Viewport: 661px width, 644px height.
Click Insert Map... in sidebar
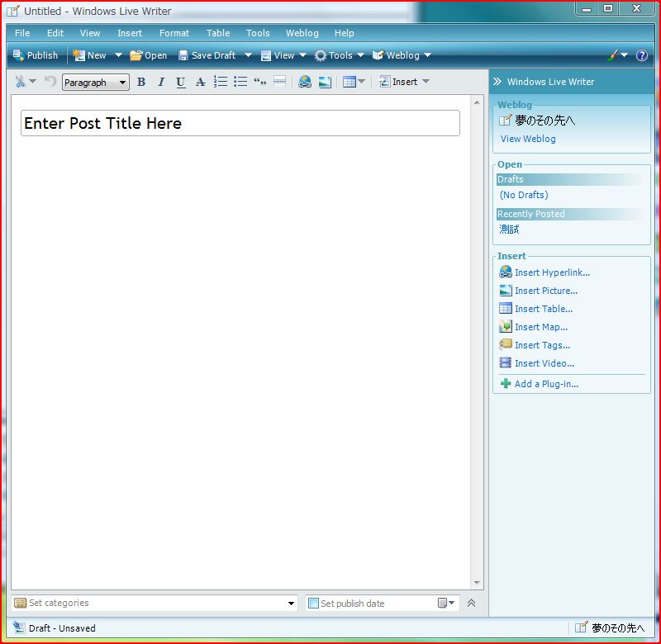(541, 327)
